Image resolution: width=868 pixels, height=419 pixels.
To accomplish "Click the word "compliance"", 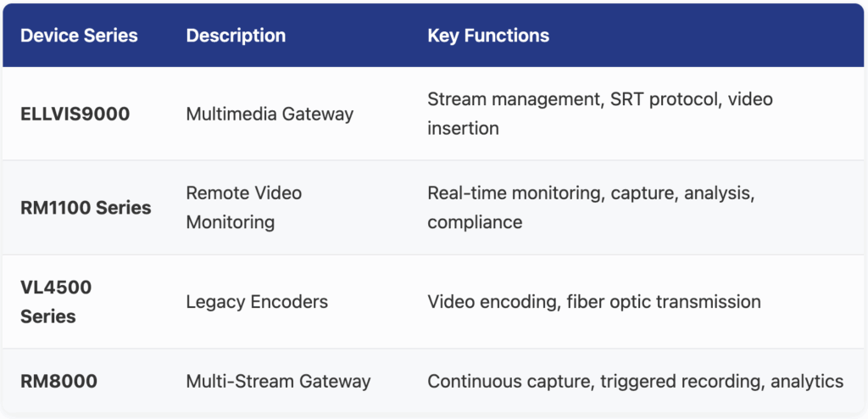I will click(475, 222).
